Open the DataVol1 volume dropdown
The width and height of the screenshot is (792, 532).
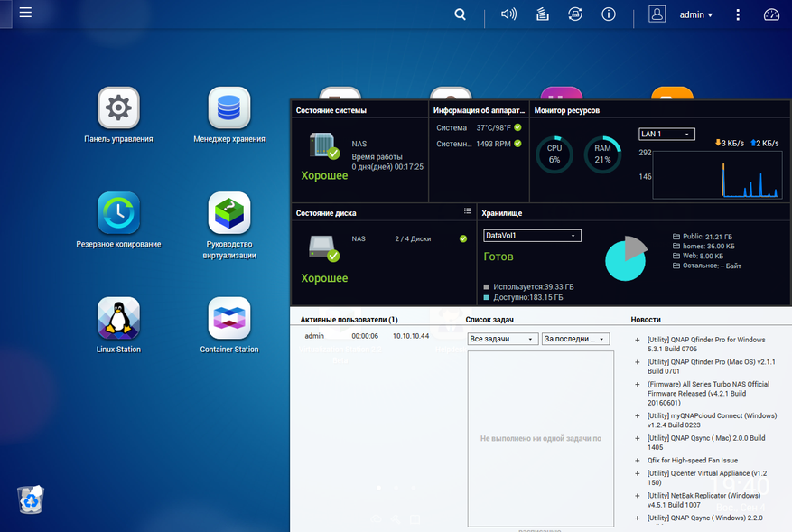pos(532,236)
